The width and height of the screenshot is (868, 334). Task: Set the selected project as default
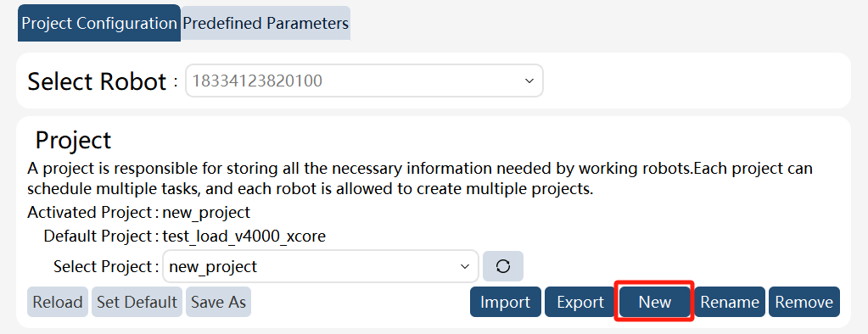coord(137,302)
